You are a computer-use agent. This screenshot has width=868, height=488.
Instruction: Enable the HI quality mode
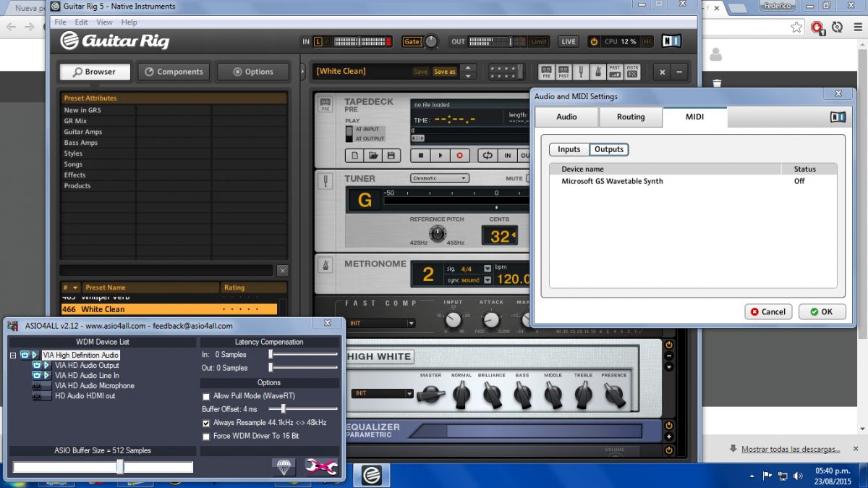pos(647,41)
